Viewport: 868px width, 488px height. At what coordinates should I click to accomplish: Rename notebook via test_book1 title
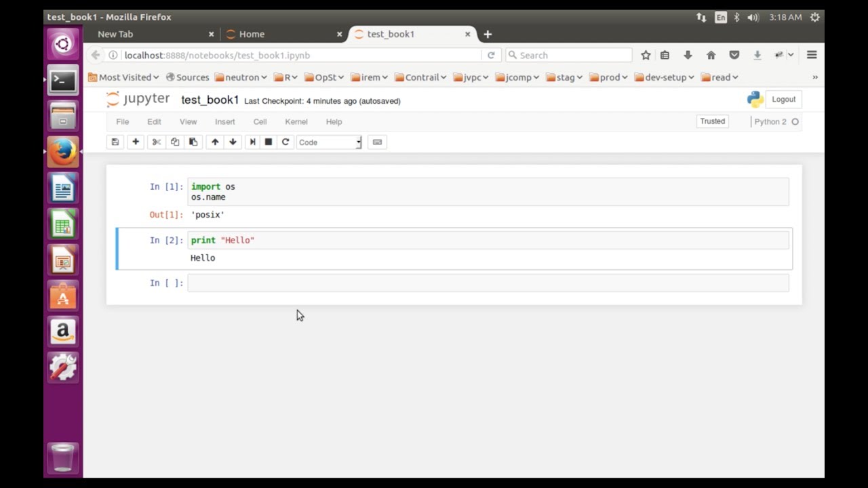coord(210,100)
